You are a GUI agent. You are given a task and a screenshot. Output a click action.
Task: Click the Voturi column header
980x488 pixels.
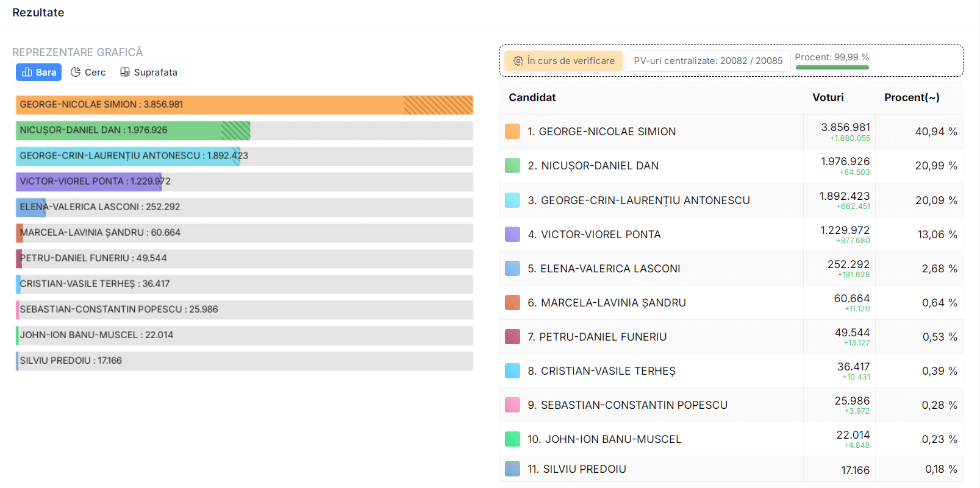[x=828, y=97]
